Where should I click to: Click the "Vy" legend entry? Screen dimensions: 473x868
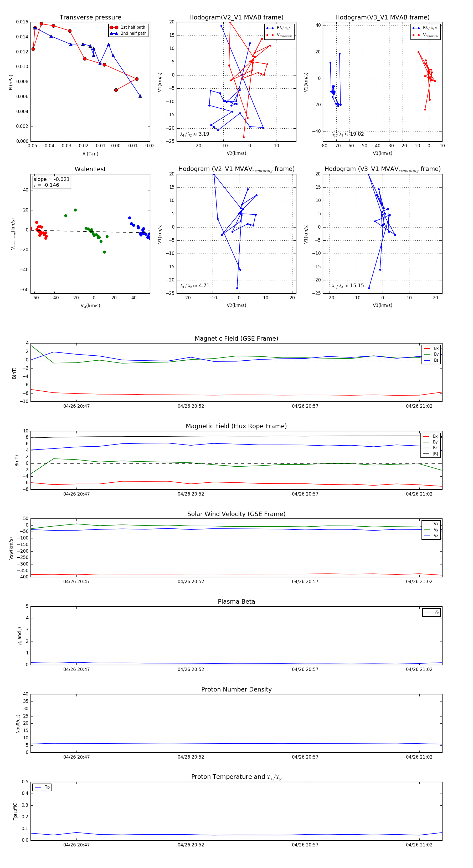[431, 530]
